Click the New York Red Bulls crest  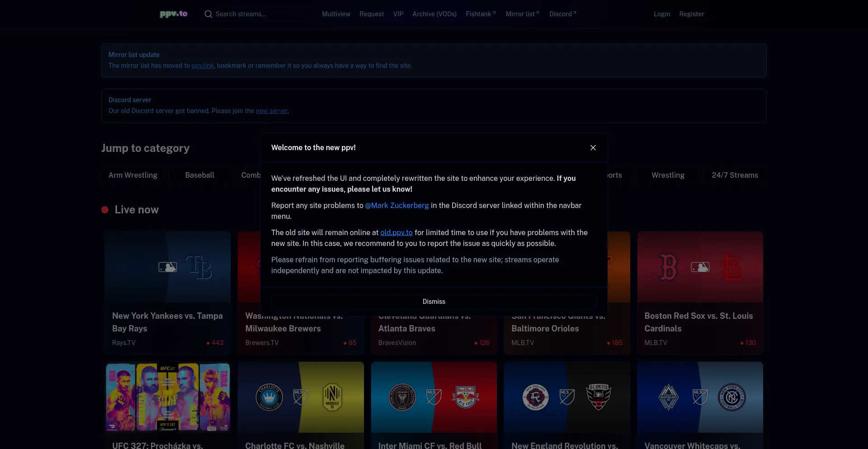tap(466, 397)
